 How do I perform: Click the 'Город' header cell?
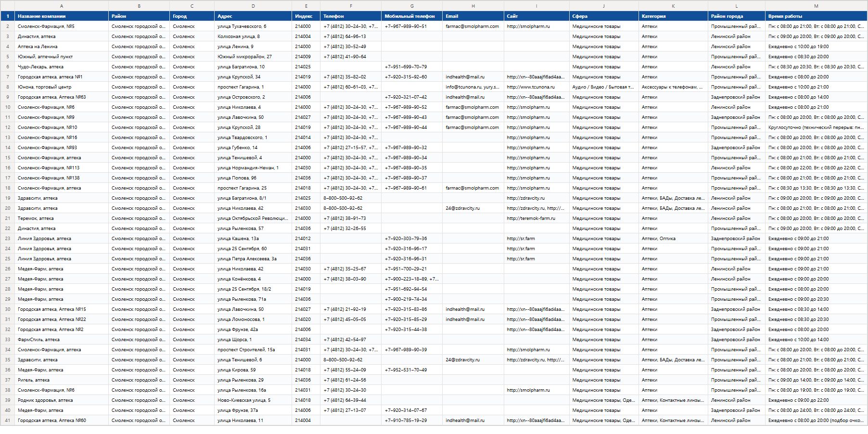pos(192,16)
